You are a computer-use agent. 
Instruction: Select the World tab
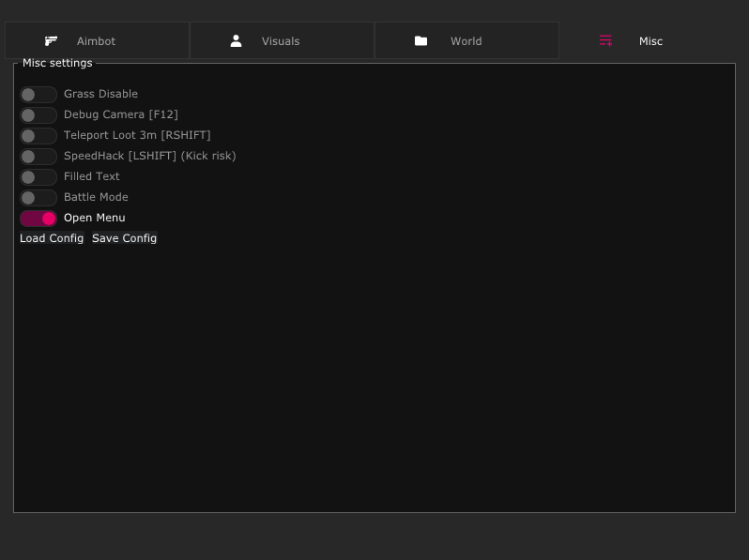click(466, 40)
